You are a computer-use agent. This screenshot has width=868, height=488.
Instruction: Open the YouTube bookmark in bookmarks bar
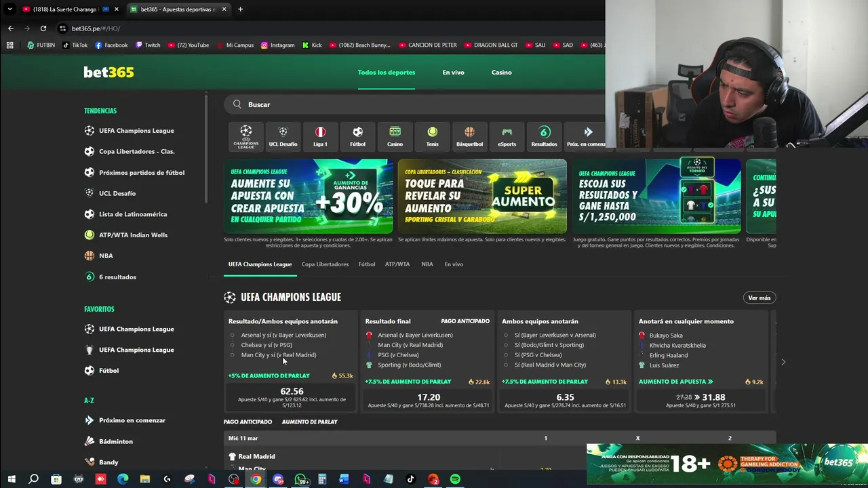coord(188,45)
